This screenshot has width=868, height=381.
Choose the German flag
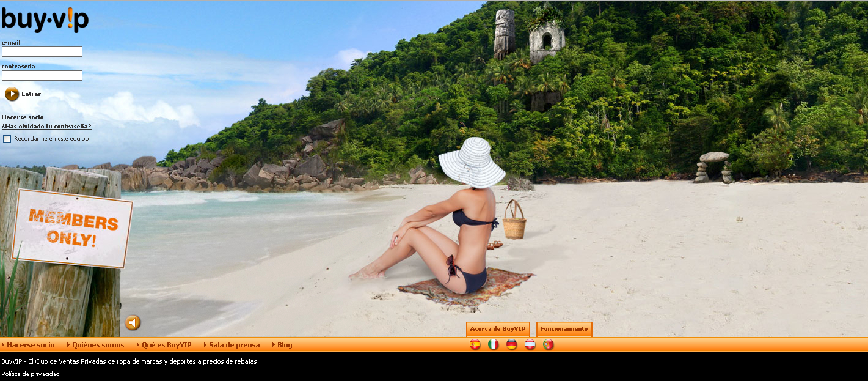pyautogui.click(x=512, y=345)
